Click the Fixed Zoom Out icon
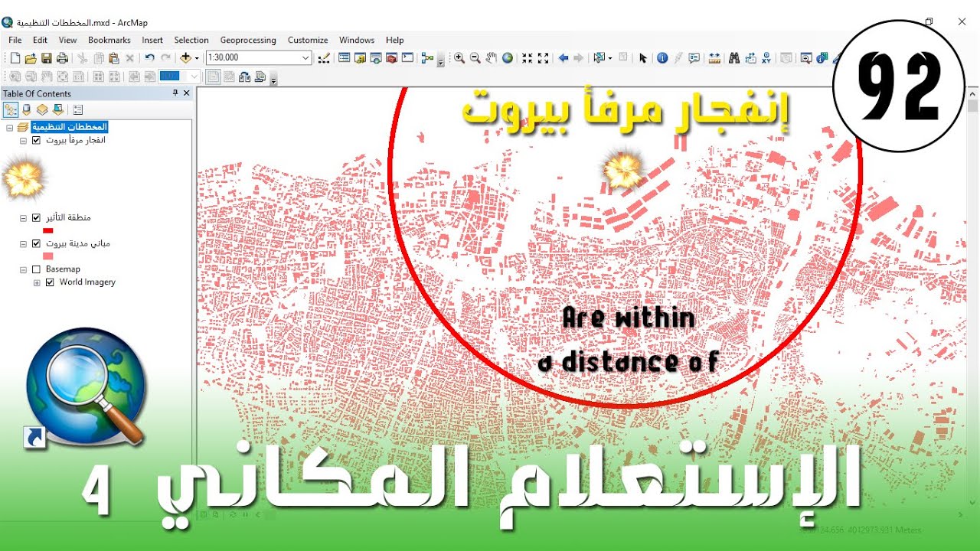 point(544,58)
